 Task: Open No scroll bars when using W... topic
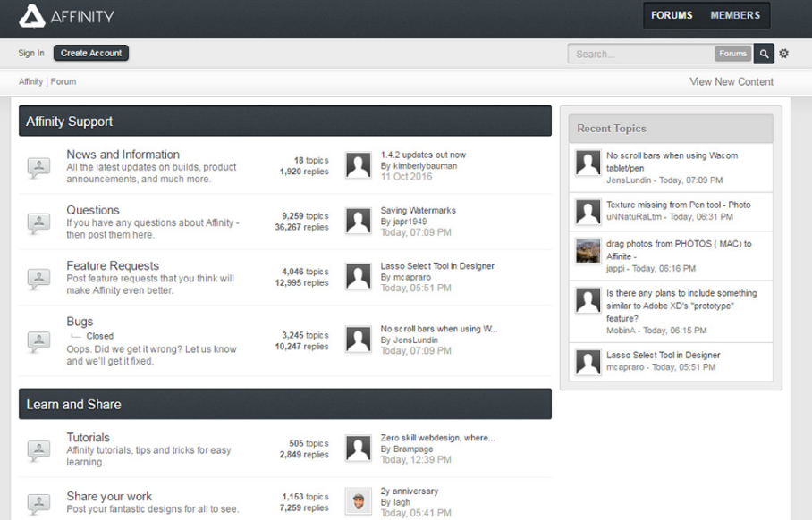tap(439, 329)
